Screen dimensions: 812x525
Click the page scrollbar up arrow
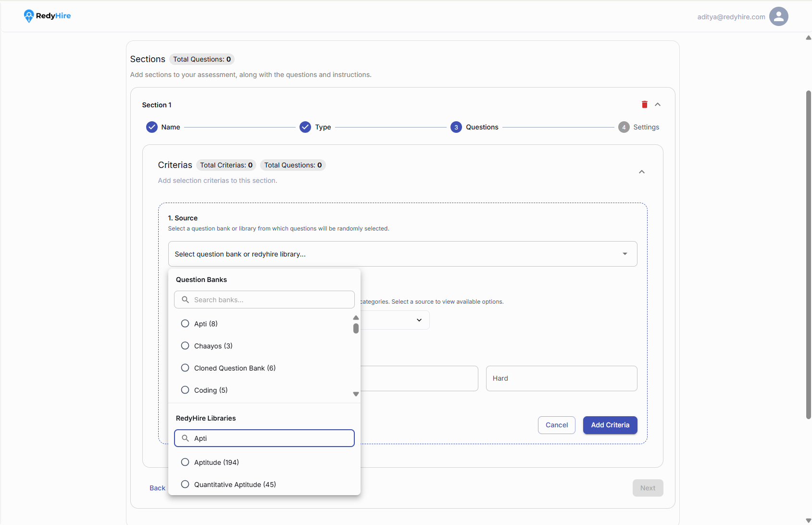tap(808, 38)
